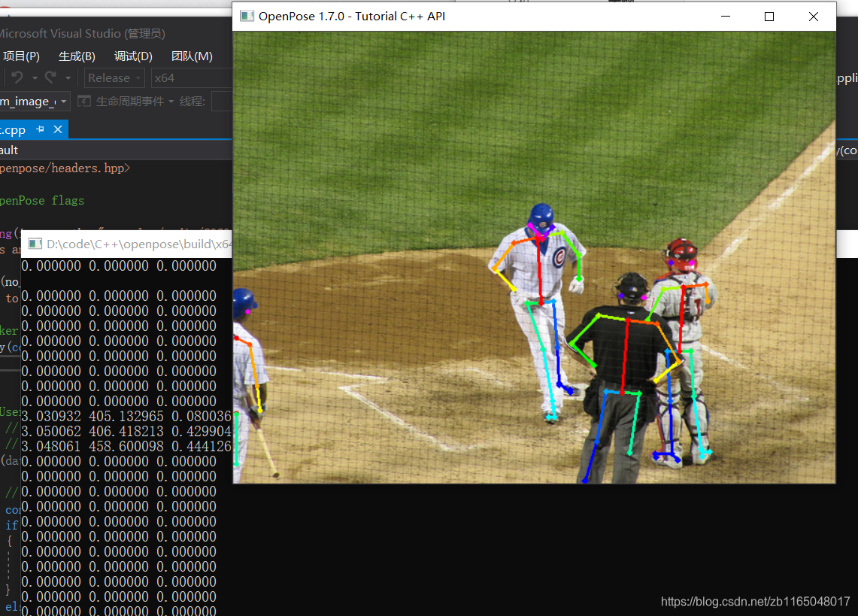This screenshot has height=616, width=858.
Task: Click the OpenPose window title bar icon
Action: (247, 16)
